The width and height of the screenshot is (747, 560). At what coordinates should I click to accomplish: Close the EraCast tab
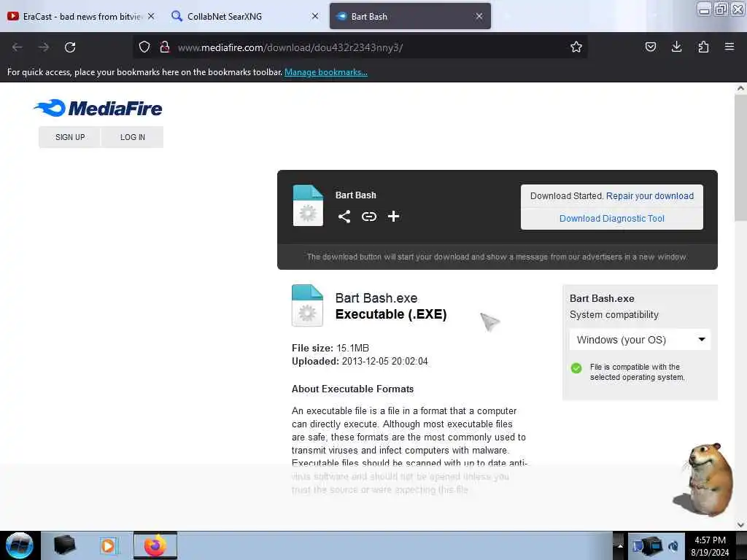tap(151, 16)
